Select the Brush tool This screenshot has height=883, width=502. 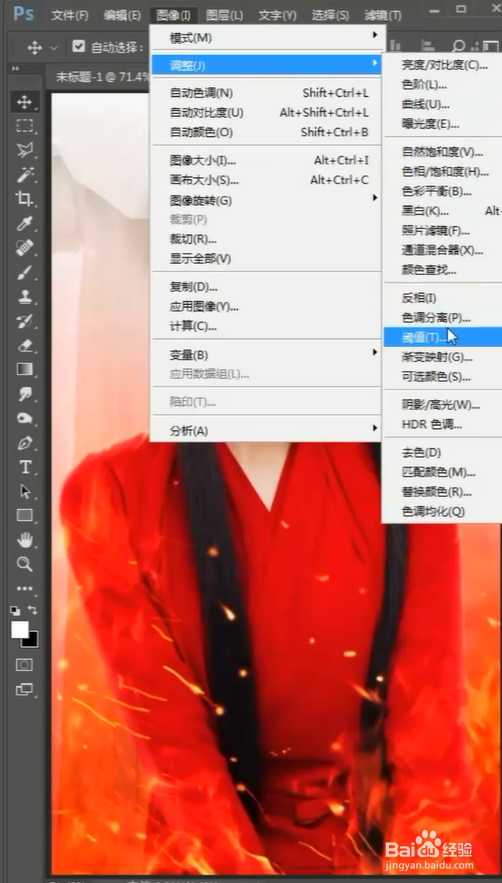coord(24,273)
